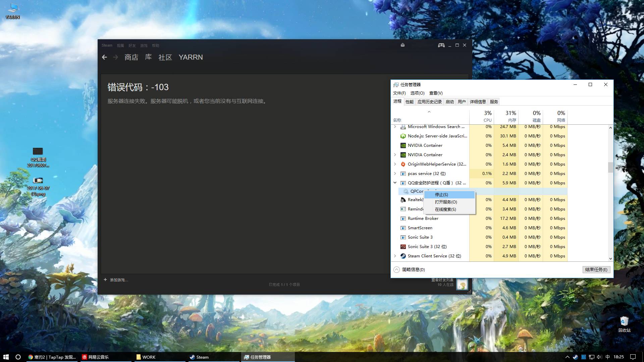The image size is (644, 362).
Task: Open the 社区 section in Steam
Action: point(165,57)
